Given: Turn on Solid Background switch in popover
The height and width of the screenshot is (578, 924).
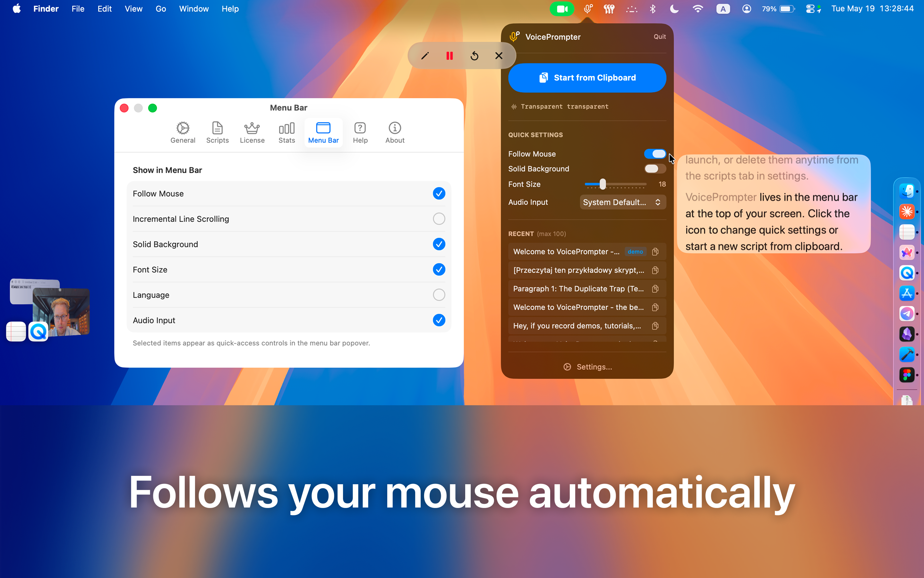Looking at the screenshot, I should pos(655,169).
